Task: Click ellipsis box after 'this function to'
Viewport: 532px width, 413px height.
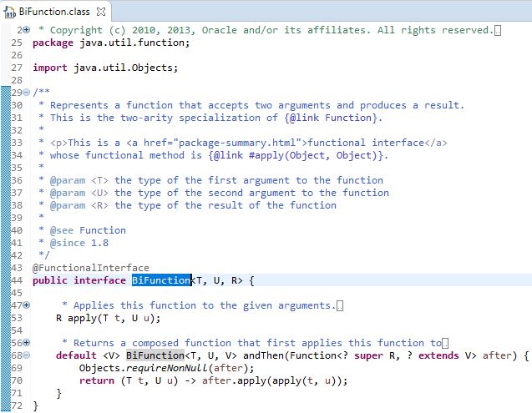Action: [445, 344]
